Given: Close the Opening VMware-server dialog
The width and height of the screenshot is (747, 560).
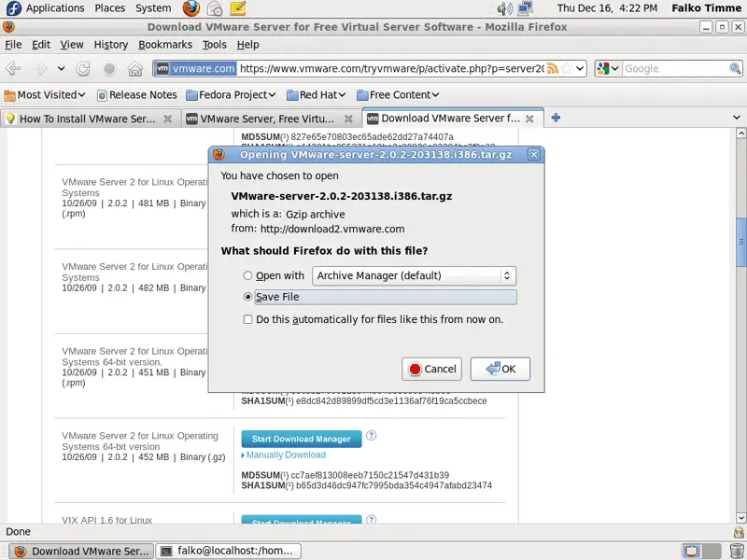Looking at the screenshot, I should pos(534,155).
